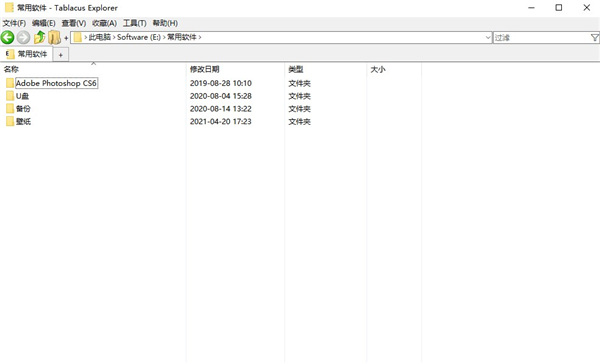Click the Tablacus title bar folder icon
Screen dimensions: 600x364
[x=9, y=8]
